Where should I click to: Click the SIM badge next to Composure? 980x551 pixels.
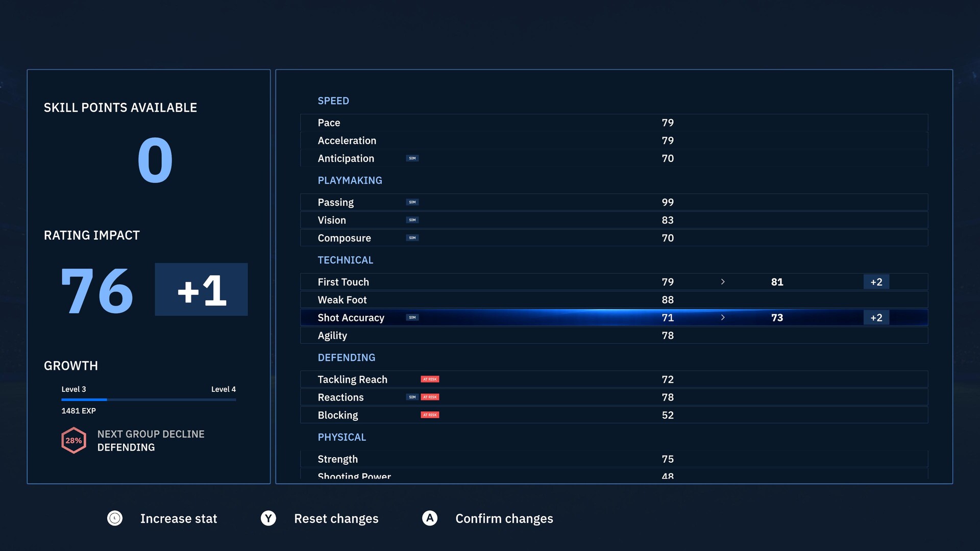pyautogui.click(x=412, y=238)
